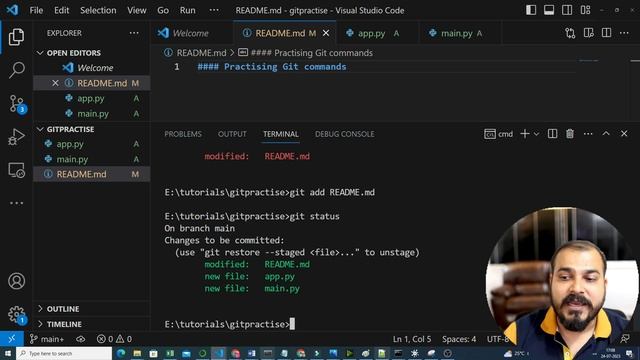
Task: Close README.md in the Open Editors list
Action: point(56,83)
